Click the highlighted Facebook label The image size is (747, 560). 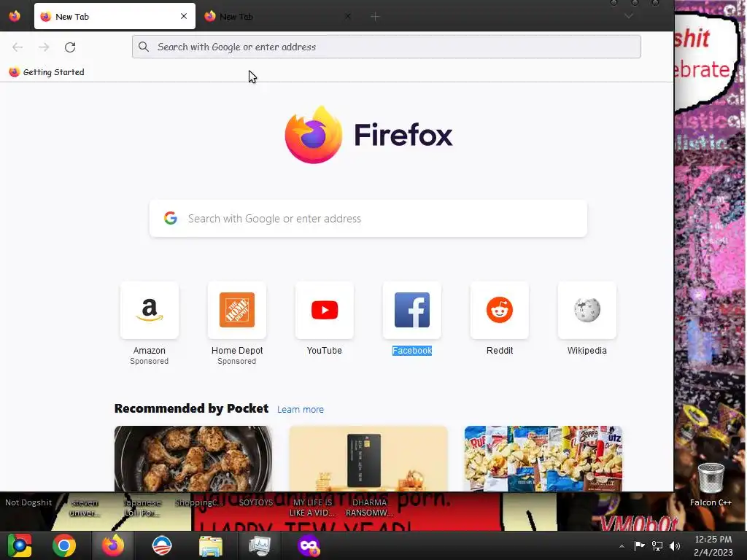pos(412,351)
